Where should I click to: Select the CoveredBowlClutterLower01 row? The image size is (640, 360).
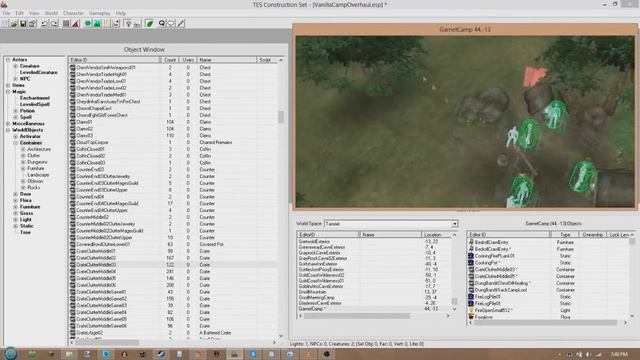[173, 244]
